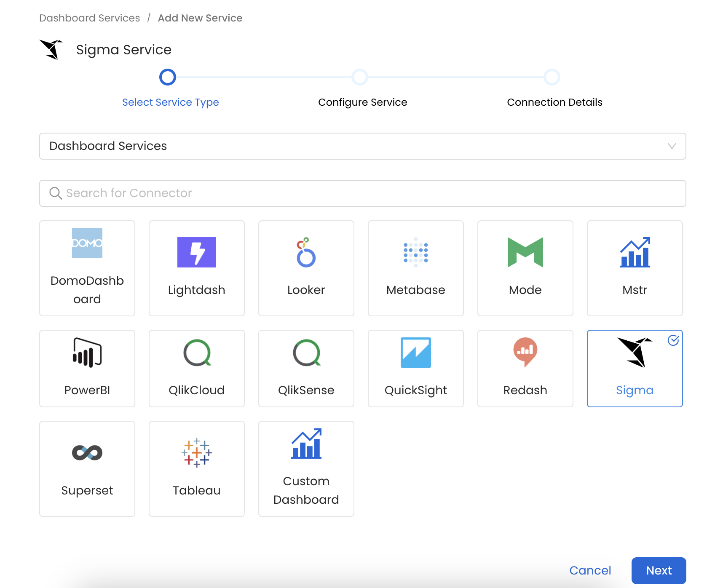Click the QuickSight blue chart icon

(415, 353)
